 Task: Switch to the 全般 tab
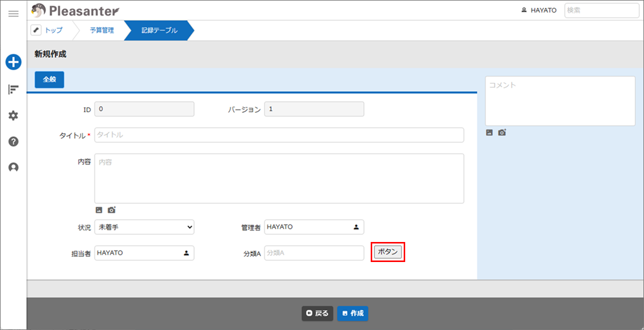(x=49, y=79)
